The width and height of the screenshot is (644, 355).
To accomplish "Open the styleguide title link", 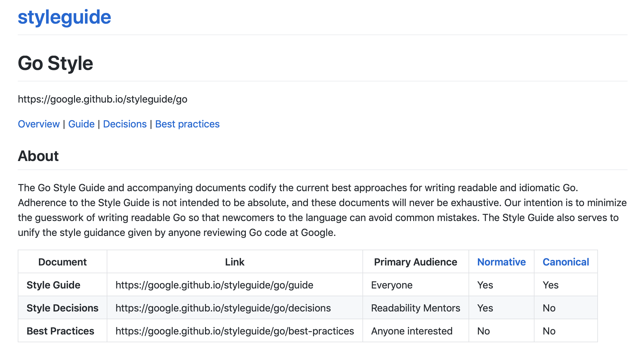I will [64, 17].
